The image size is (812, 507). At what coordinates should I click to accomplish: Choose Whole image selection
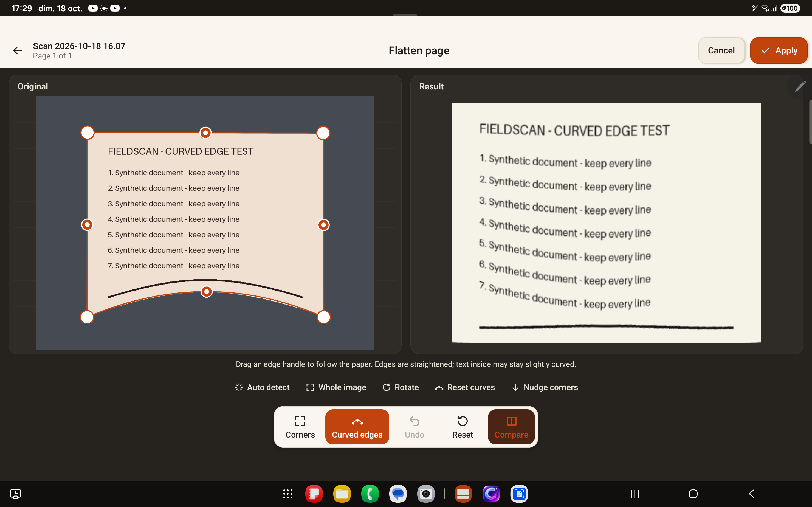pyautogui.click(x=336, y=387)
